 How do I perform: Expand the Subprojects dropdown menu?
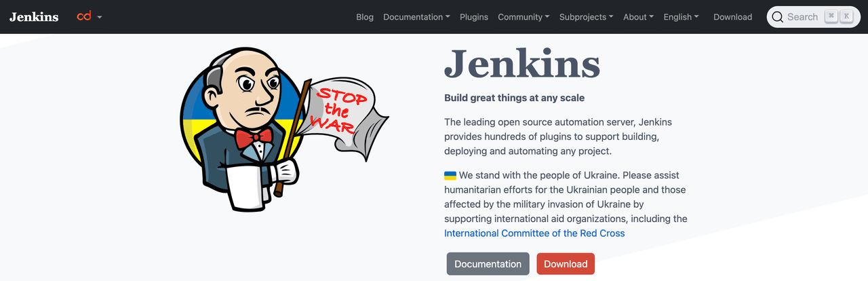click(586, 17)
